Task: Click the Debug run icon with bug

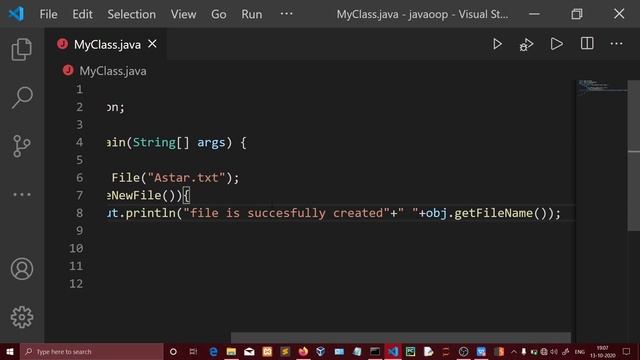Action: coord(527,44)
